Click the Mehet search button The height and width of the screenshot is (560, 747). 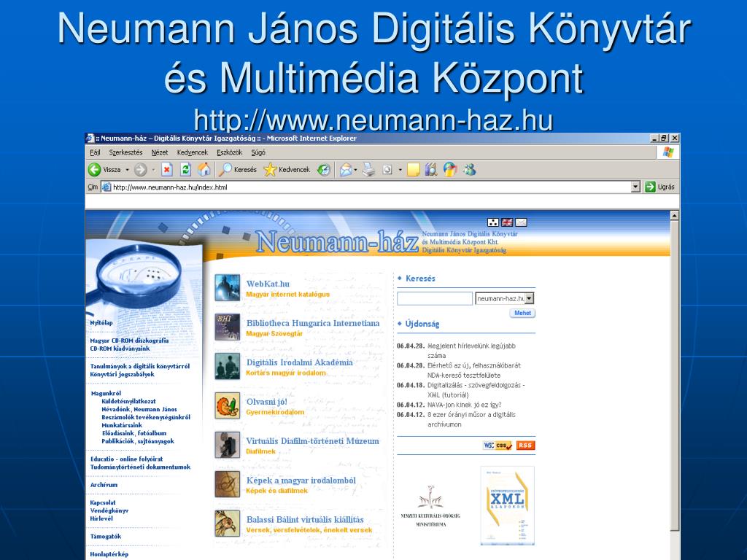pyautogui.click(x=522, y=313)
